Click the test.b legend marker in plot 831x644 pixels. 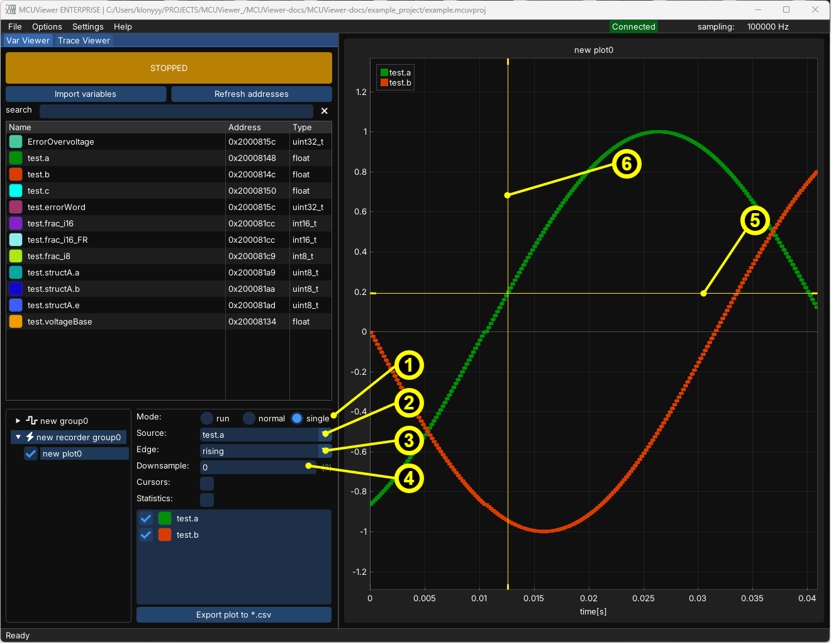384,83
